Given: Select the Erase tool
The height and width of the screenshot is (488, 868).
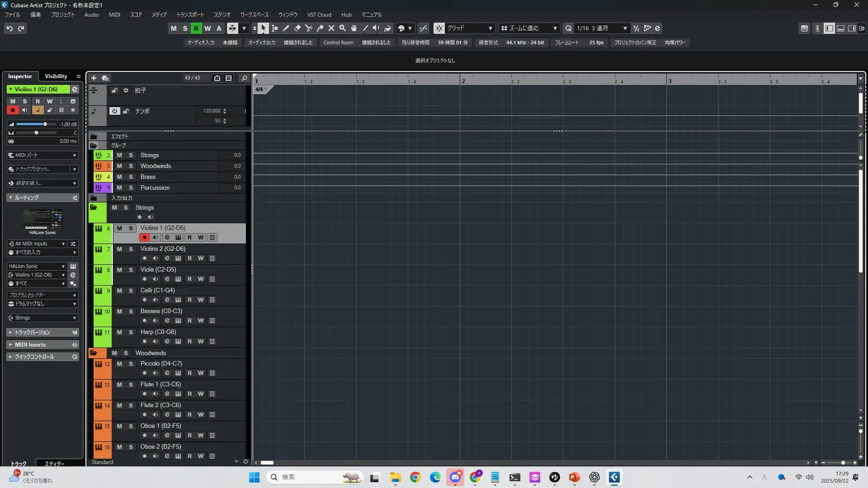Looking at the screenshot, I should click(x=297, y=28).
